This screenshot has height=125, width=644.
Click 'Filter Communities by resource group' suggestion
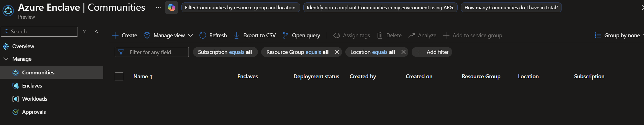point(241,8)
